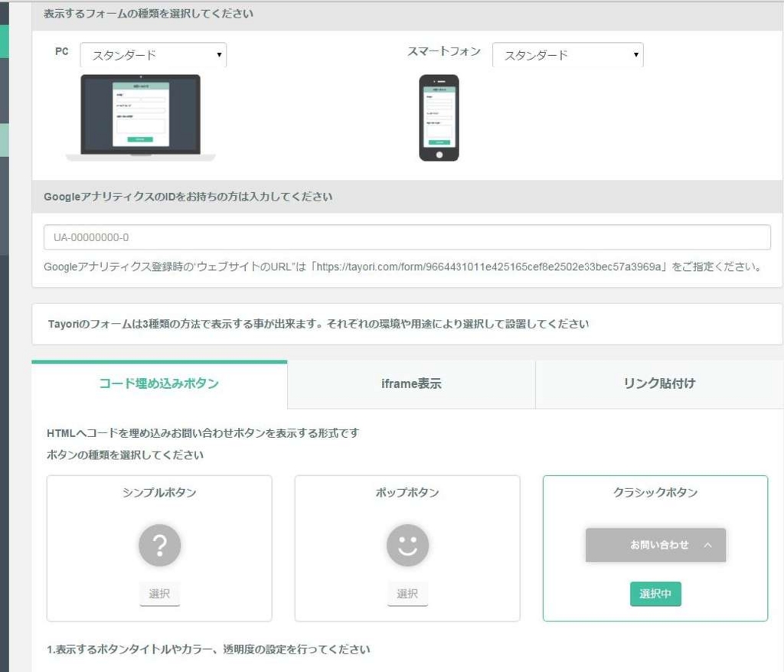Click the smartphone form preview image

click(x=439, y=118)
